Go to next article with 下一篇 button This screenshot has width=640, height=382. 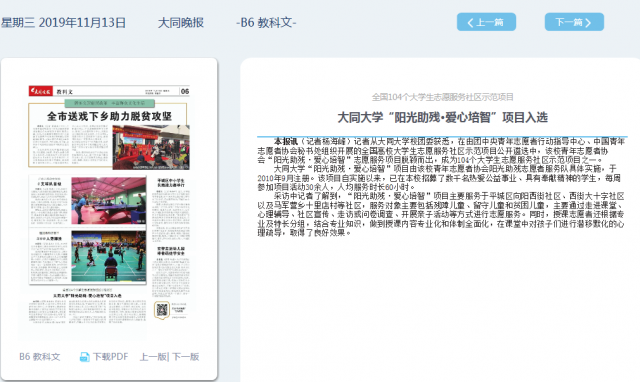(x=574, y=22)
